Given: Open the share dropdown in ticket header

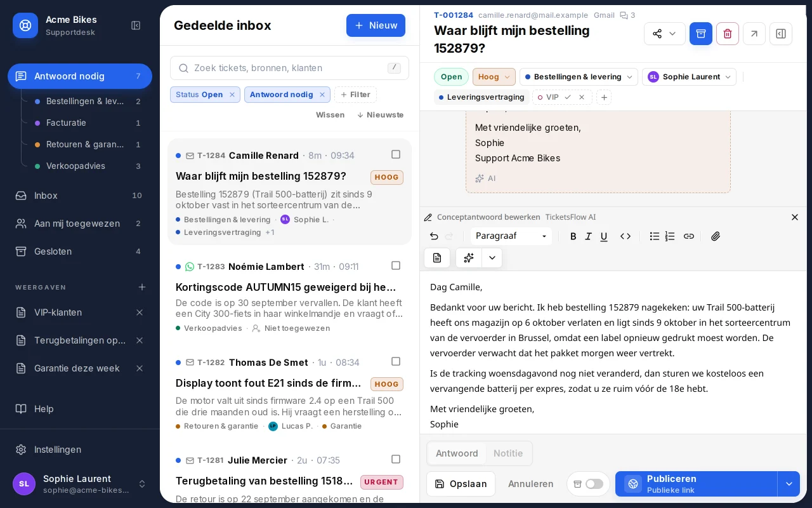Looking at the screenshot, I should point(665,34).
